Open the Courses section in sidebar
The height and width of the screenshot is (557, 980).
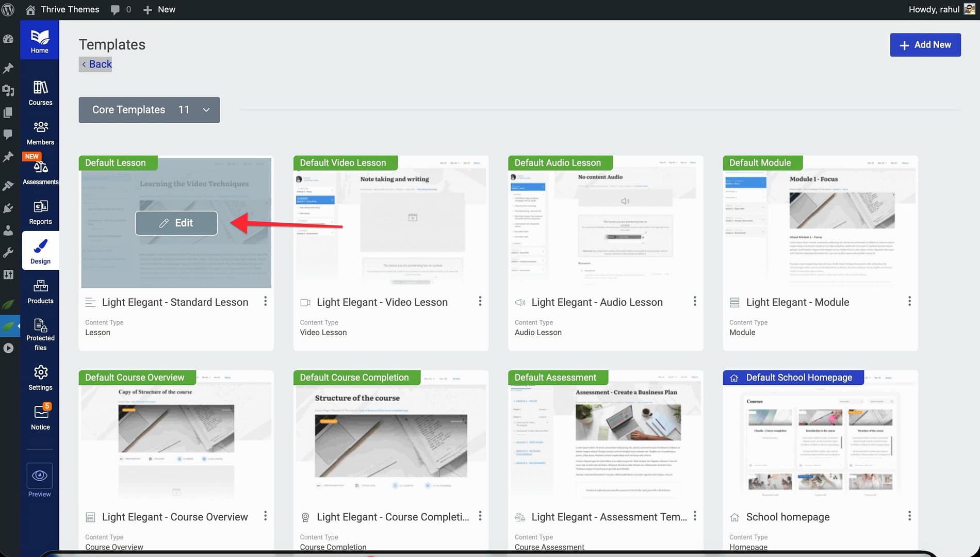(40, 93)
